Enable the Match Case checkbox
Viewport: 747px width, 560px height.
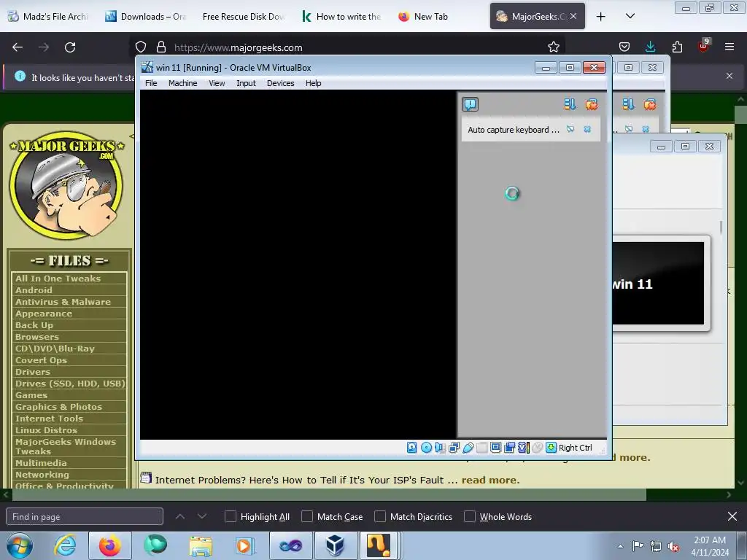(307, 517)
